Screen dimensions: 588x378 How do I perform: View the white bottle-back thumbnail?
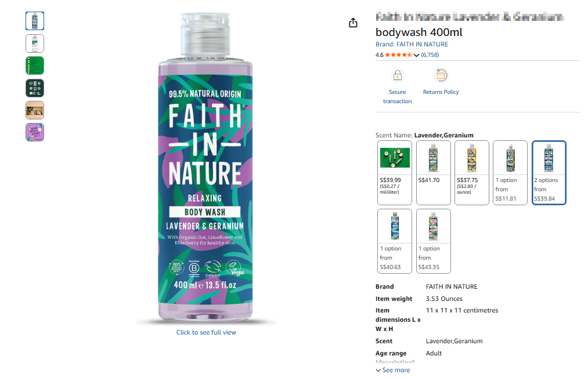35,43
